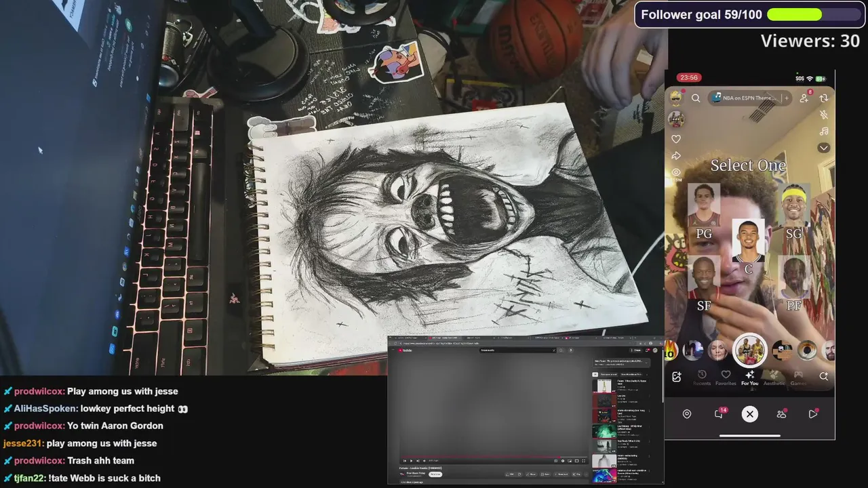Click the Follower goal progress bar
Viewport: 868px width, 488px height.
(x=814, y=14)
